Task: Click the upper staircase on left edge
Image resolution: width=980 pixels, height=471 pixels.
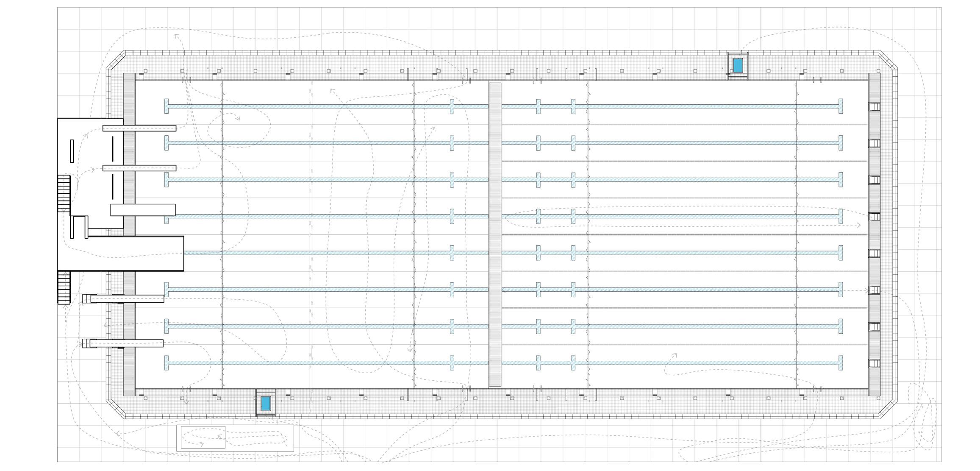Action: pyautogui.click(x=63, y=193)
